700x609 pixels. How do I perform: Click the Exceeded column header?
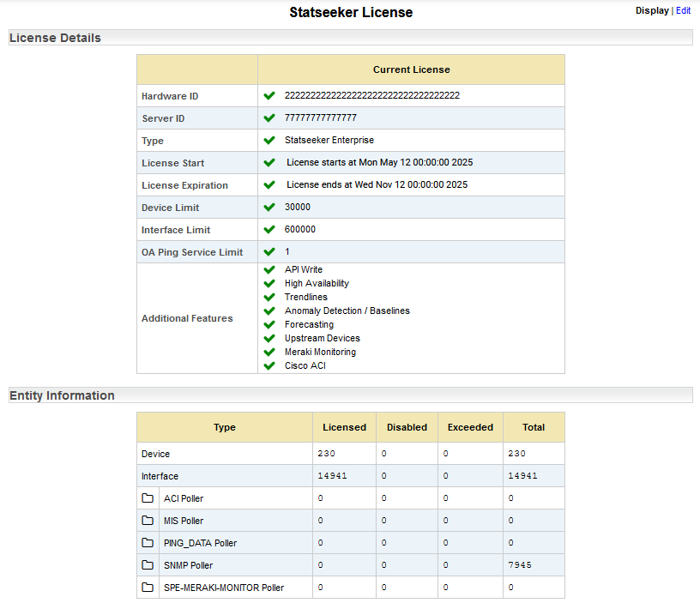[x=470, y=427]
